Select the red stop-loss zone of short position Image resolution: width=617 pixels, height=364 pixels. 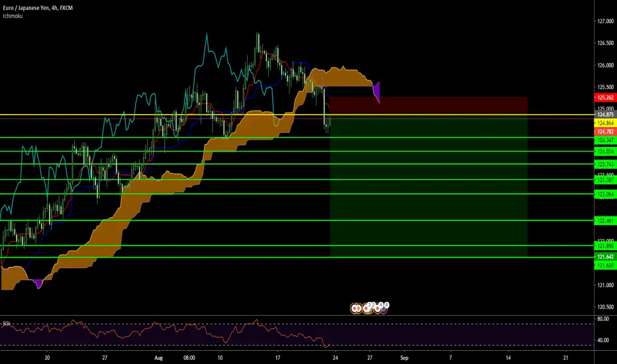pos(428,106)
